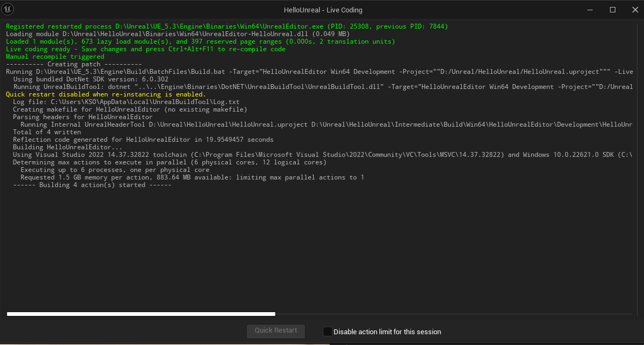
Task: Click 'Using bundled DotNet SDK version' line
Action: pyautogui.click(x=91, y=79)
